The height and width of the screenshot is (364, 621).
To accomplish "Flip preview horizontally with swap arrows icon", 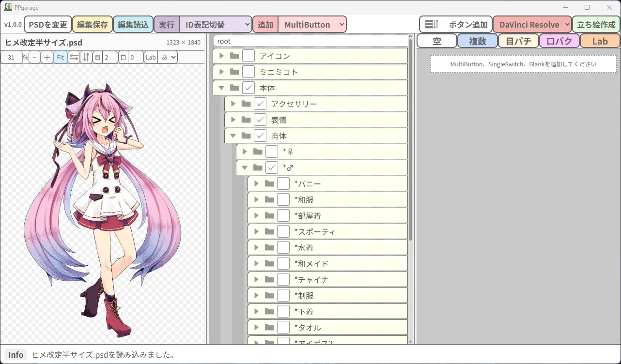I will tap(74, 57).
